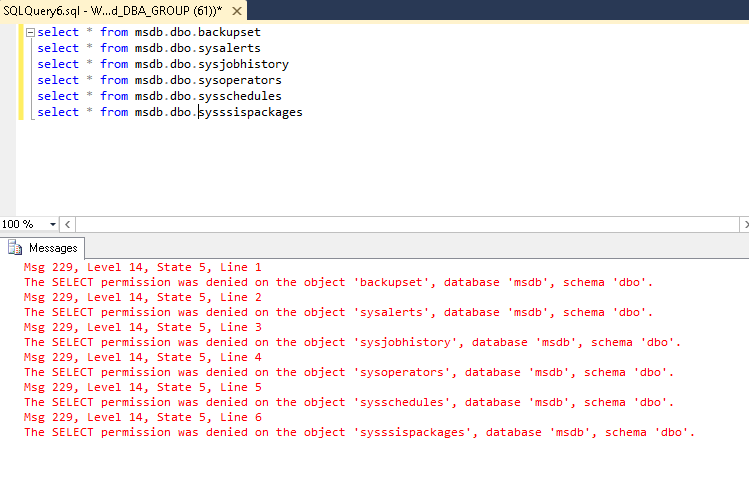Click 'backupset' in the first query line
This screenshot has width=749, height=488.
[x=229, y=32]
